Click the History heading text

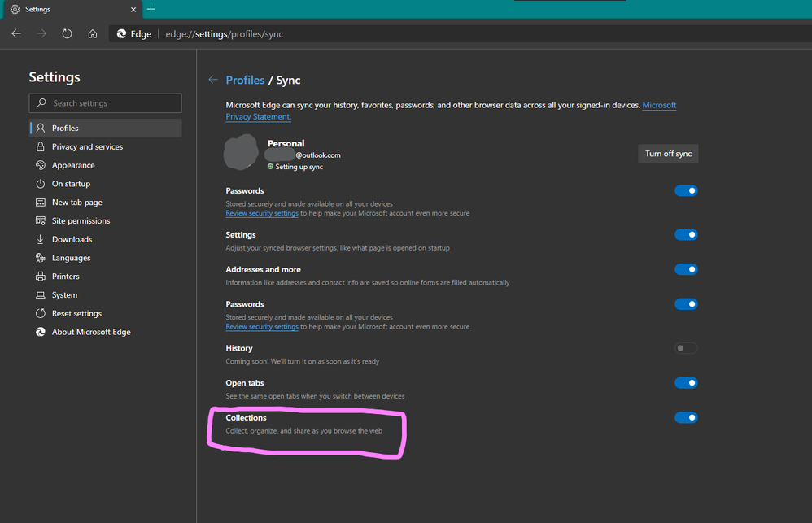click(x=238, y=348)
